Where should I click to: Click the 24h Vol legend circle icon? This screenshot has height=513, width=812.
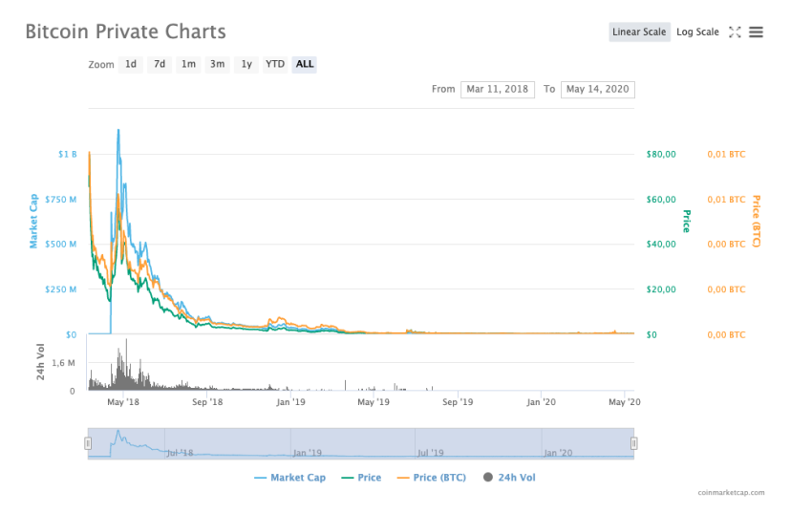488,478
